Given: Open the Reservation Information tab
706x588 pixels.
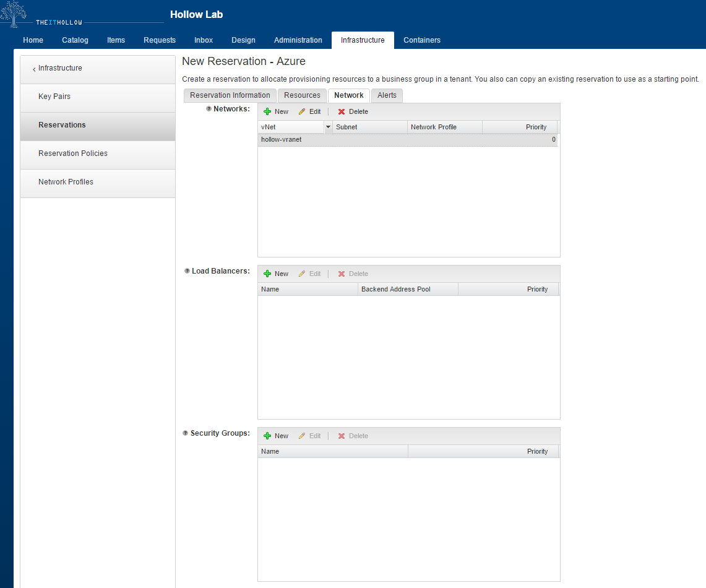Looking at the screenshot, I should pos(230,95).
